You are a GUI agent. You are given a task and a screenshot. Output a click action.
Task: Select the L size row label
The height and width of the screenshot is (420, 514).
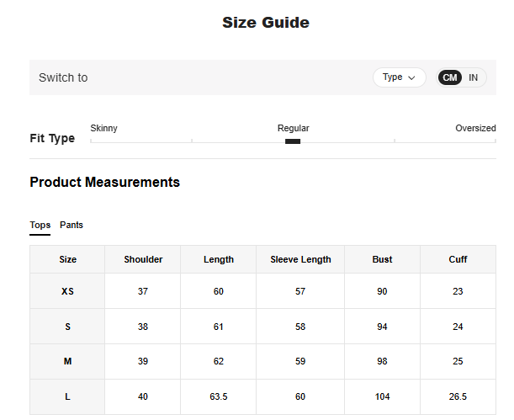point(67,396)
